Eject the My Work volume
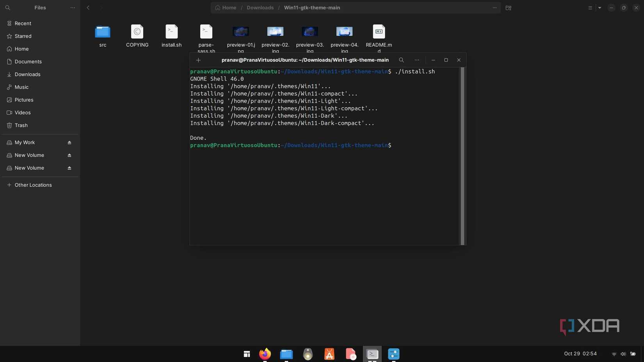The width and height of the screenshot is (644, 362). [x=69, y=142]
